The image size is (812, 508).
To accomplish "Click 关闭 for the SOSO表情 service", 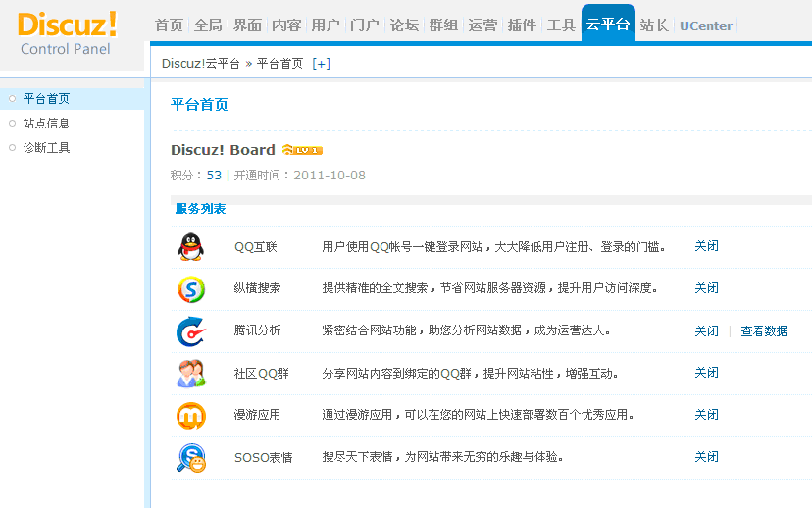I will 706,457.
